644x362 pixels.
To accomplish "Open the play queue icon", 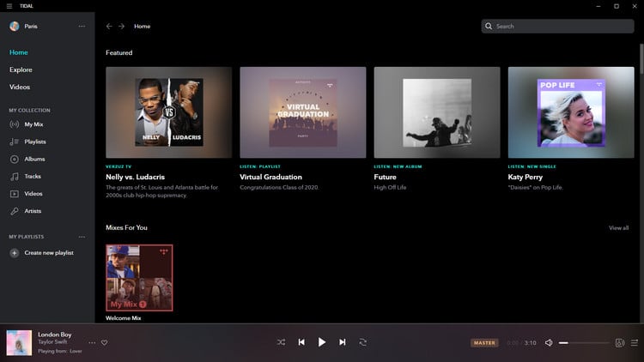I will (635, 343).
